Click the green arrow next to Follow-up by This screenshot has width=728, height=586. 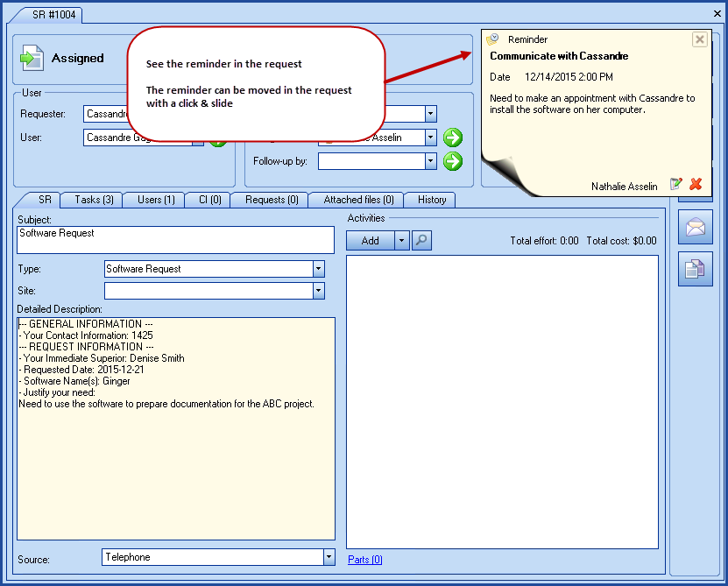click(x=452, y=160)
